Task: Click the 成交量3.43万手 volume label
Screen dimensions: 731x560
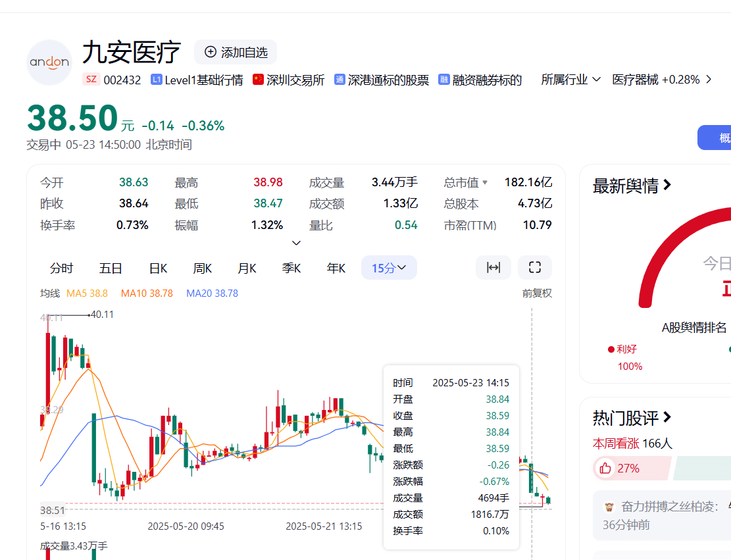Action: point(74,546)
